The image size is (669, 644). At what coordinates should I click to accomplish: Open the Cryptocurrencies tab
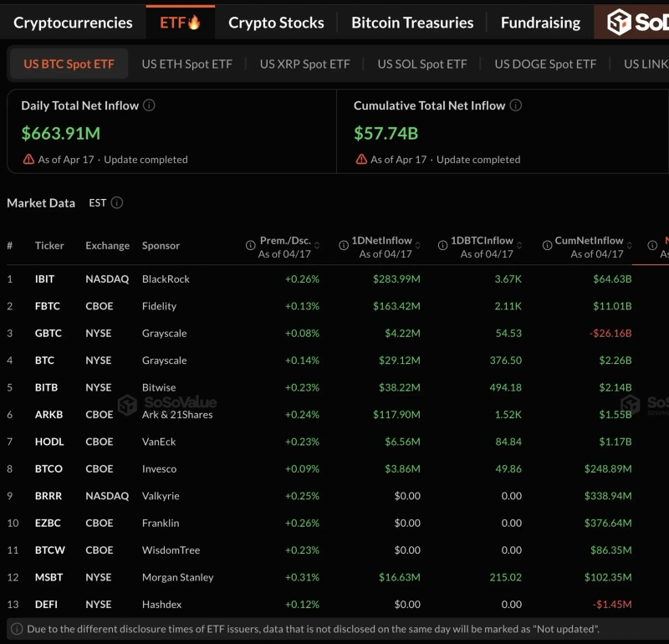(73, 23)
